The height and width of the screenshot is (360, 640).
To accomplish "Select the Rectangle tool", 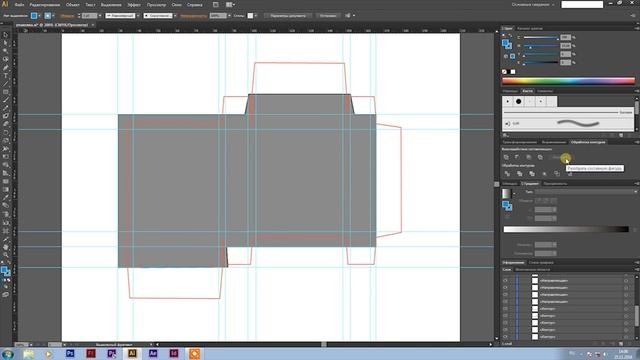I will pyautogui.click(x=5, y=92).
